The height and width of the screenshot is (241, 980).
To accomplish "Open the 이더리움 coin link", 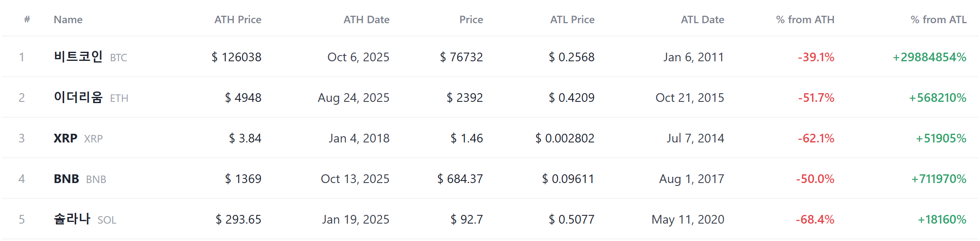I will click(78, 97).
